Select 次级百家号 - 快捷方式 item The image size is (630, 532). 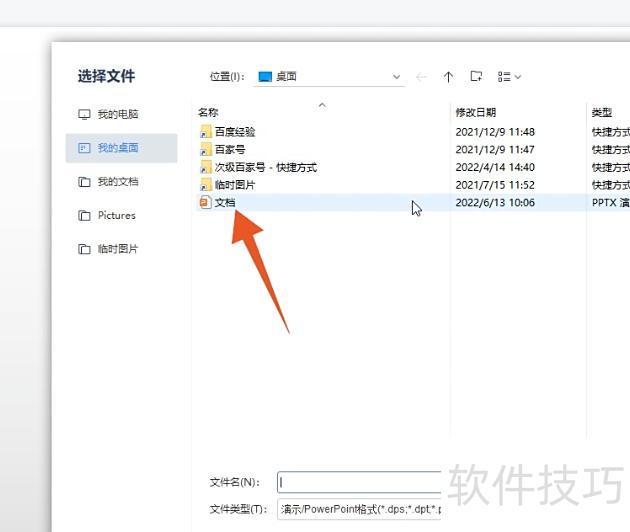coord(266,167)
